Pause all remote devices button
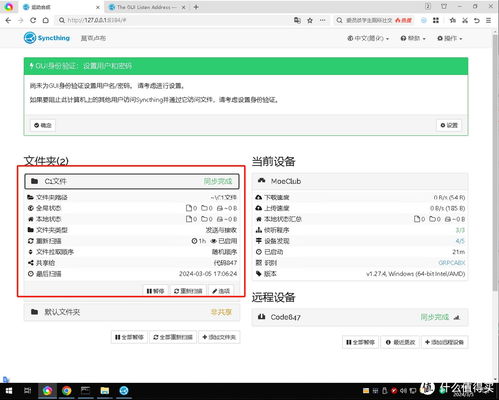The width and height of the screenshot is (499, 400). tap(360, 342)
